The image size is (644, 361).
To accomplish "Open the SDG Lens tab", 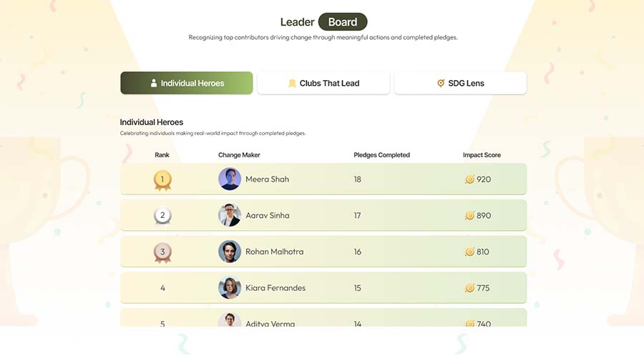I will [x=460, y=83].
